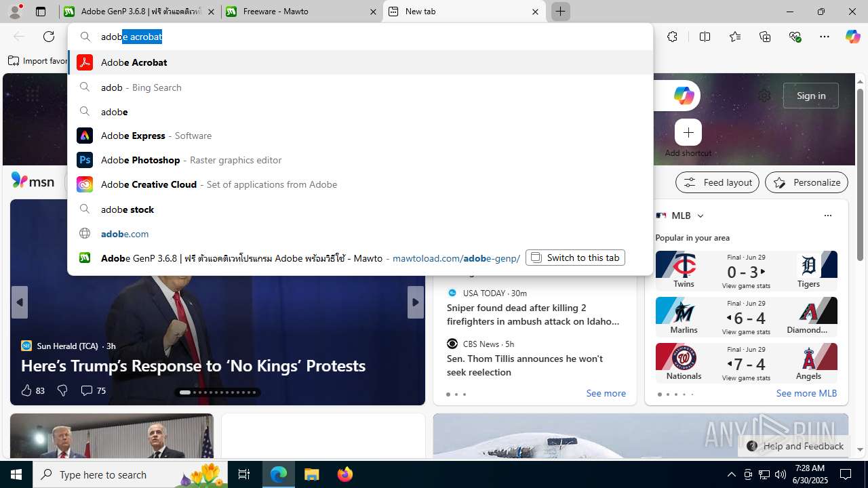Image resolution: width=868 pixels, height=488 pixels.
Task: Open the adobe.com suggestion
Action: click(x=360, y=234)
